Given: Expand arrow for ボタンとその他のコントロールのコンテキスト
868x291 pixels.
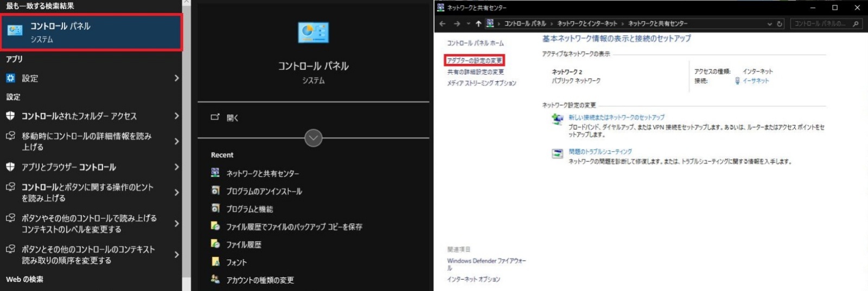Looking at the screenshot, I should point(176,255).
